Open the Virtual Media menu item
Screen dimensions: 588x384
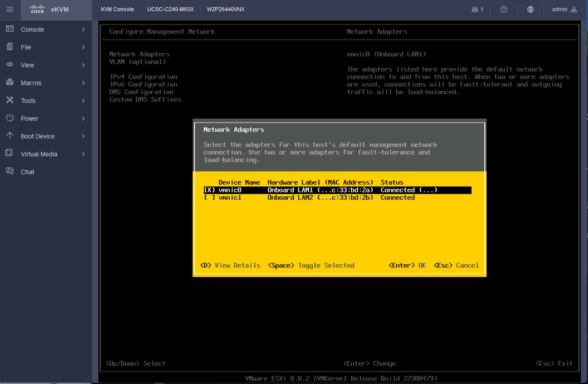coord(46,154)
